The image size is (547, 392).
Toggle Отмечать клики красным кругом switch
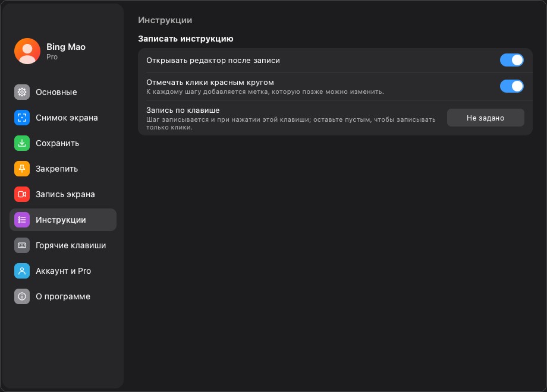pyautogui.click(x=512, y=86)
